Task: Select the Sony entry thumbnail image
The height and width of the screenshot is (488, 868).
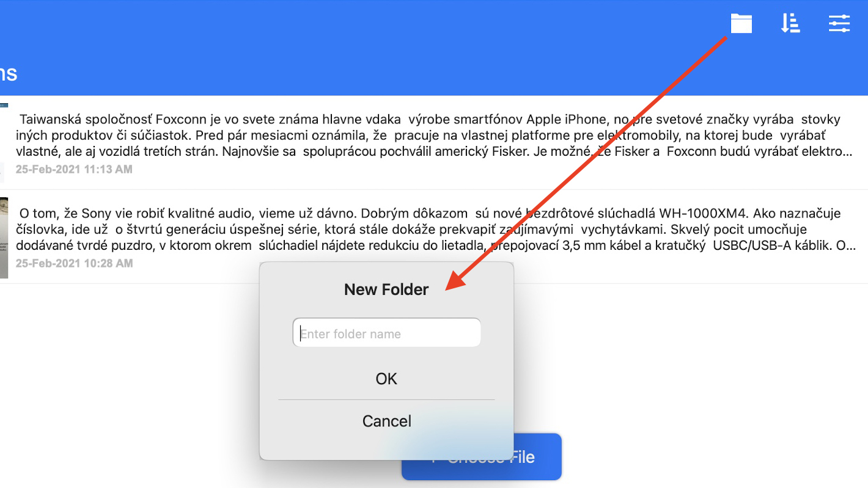Action: coord(4,237)
